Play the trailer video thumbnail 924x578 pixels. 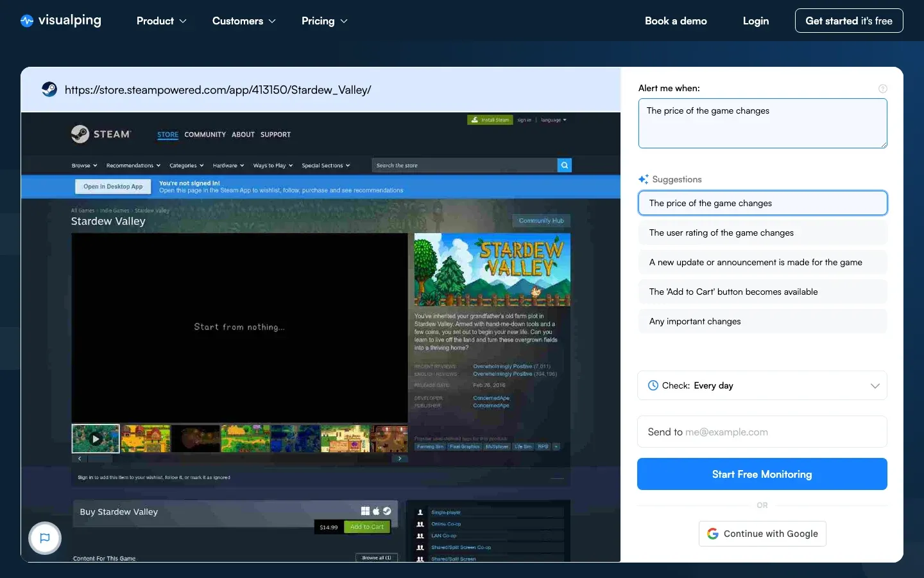point(96,439)
